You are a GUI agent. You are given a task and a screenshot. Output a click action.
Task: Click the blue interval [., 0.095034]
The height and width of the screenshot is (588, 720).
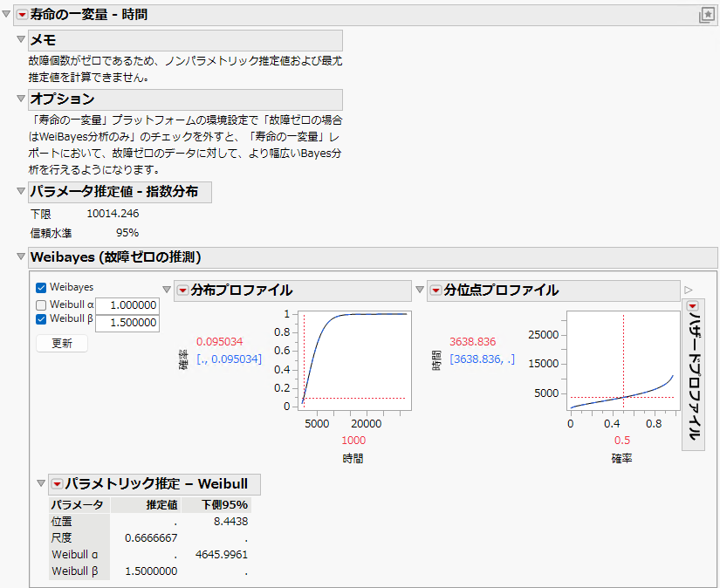click(230, 359)
